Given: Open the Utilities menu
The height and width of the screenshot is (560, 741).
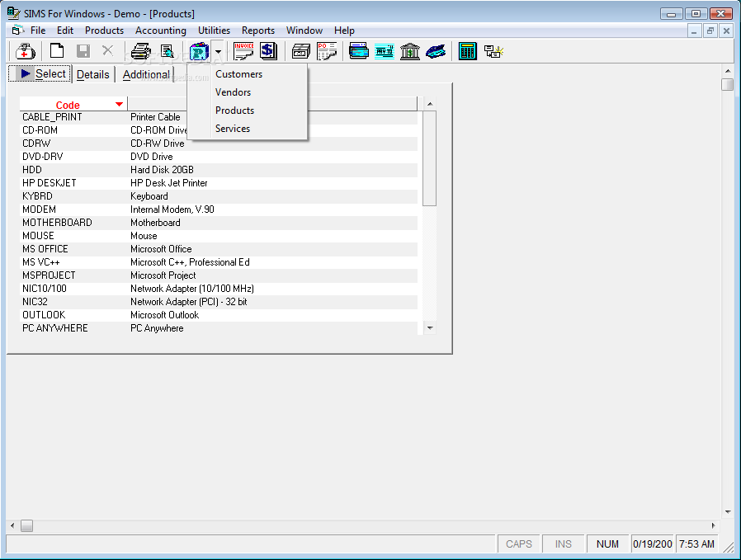Looking at the screenshot, I should click(214, 31).
